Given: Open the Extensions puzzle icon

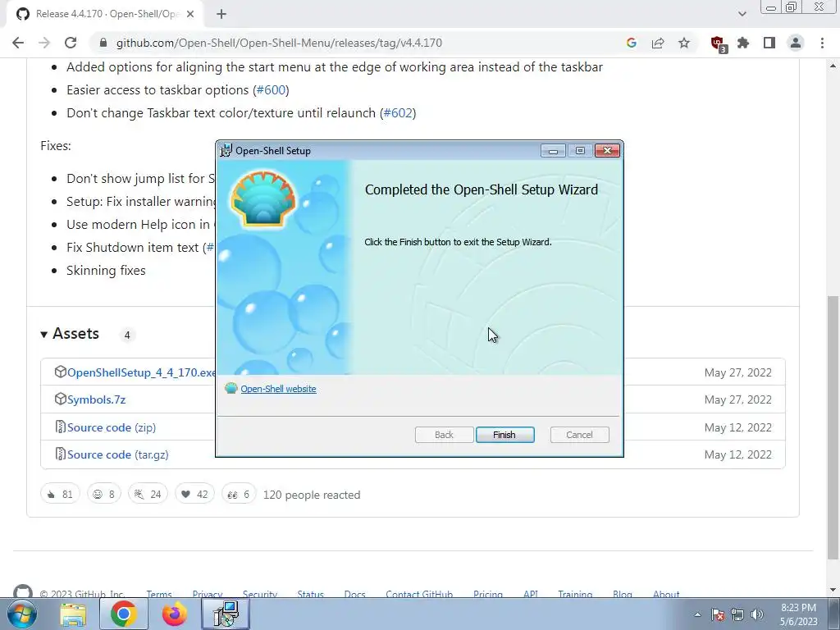Looking at the screenshot, I should (743, 43).
